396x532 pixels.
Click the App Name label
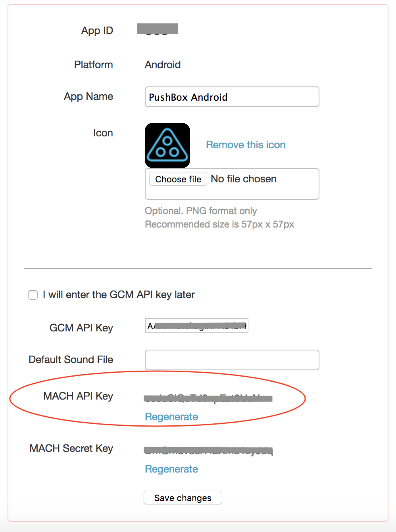pos(88,96)
